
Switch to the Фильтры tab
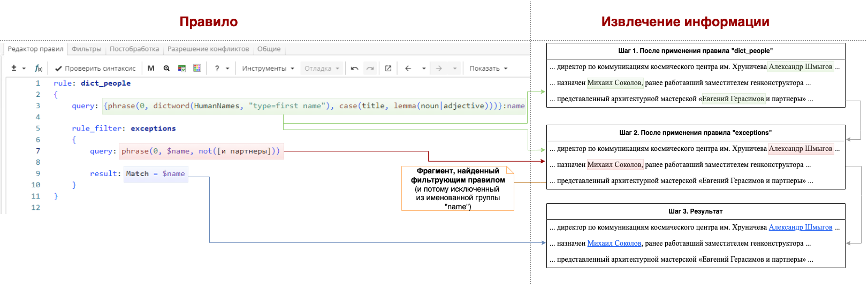coord(87,49)
